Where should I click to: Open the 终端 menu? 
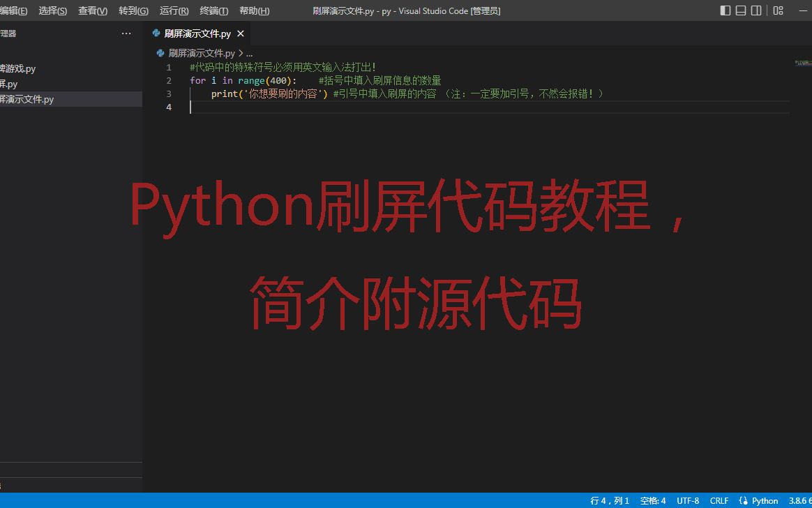[x=213, y=10]
